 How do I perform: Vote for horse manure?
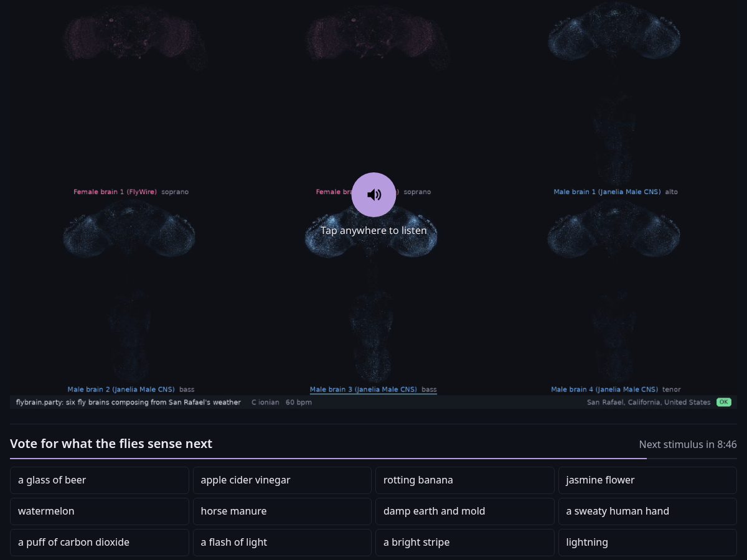(x=282, y=511)
